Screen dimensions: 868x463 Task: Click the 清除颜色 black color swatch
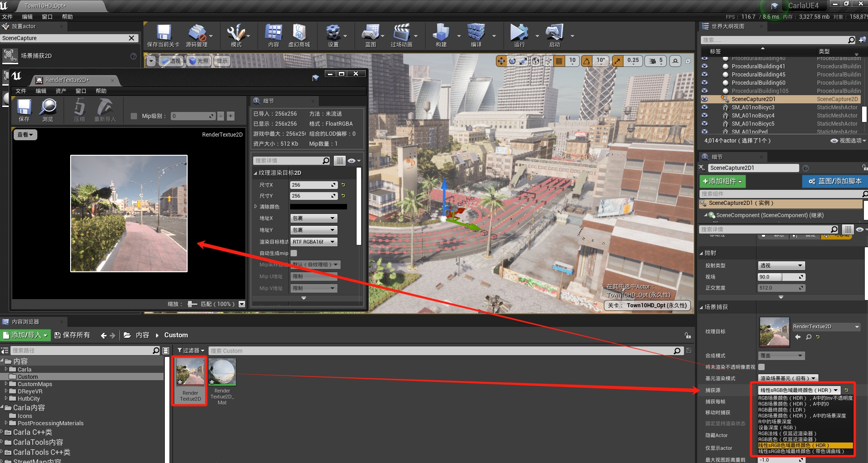(x=318, y=207)
